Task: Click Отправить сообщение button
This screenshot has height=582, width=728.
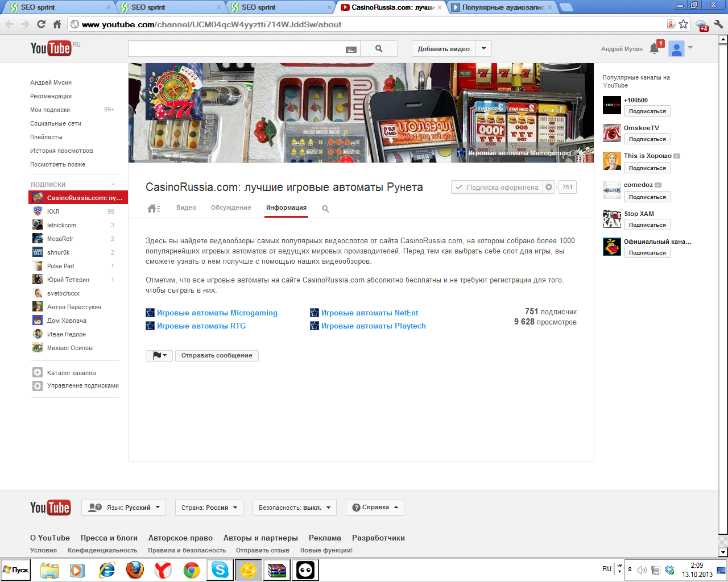Action: point(217,355)
